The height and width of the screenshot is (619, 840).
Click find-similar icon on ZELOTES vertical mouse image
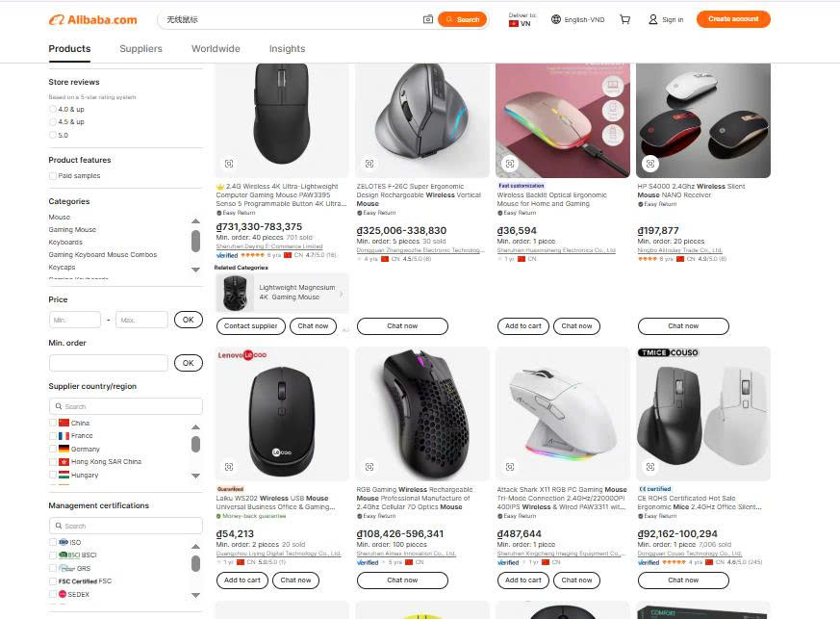pyautogui.click(x=369, y=164)
